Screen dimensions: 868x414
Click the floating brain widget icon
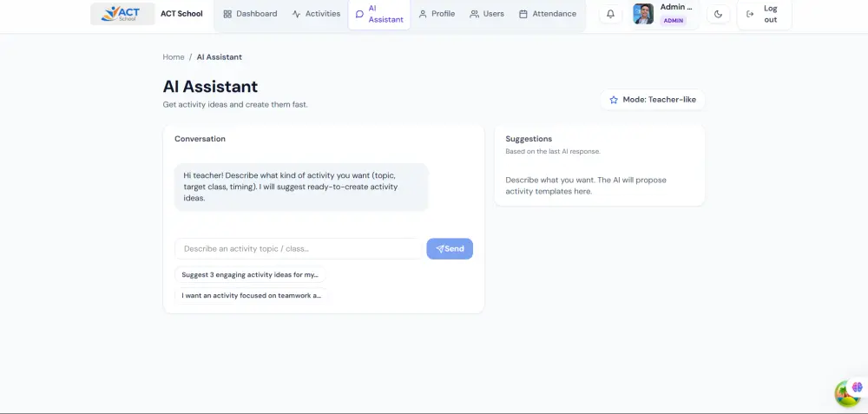pos(858,387)
